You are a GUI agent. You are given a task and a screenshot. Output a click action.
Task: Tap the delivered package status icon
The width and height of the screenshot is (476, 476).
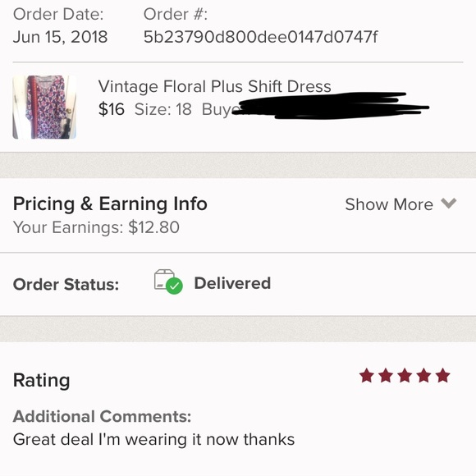click(168, 282)
